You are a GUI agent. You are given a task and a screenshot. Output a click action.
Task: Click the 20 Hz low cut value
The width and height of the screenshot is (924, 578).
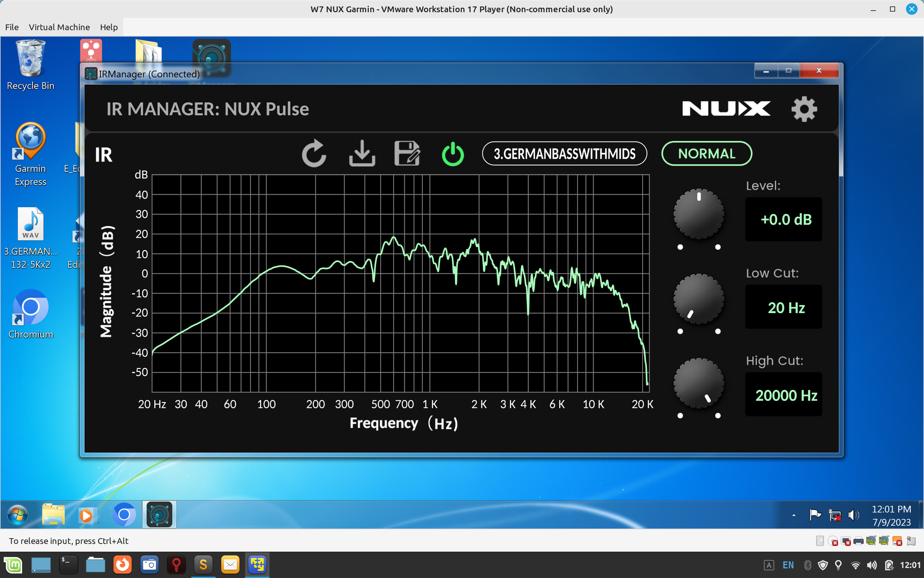784,307
